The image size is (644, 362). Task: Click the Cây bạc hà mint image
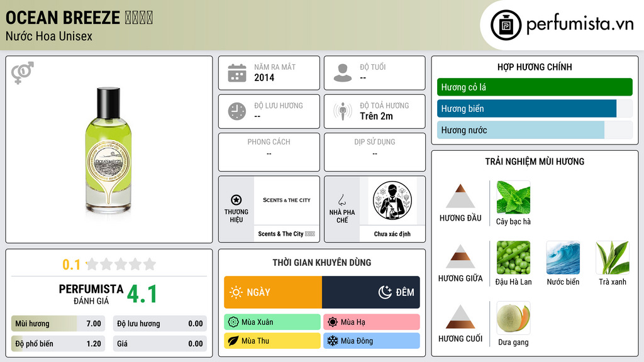[513, 197]
